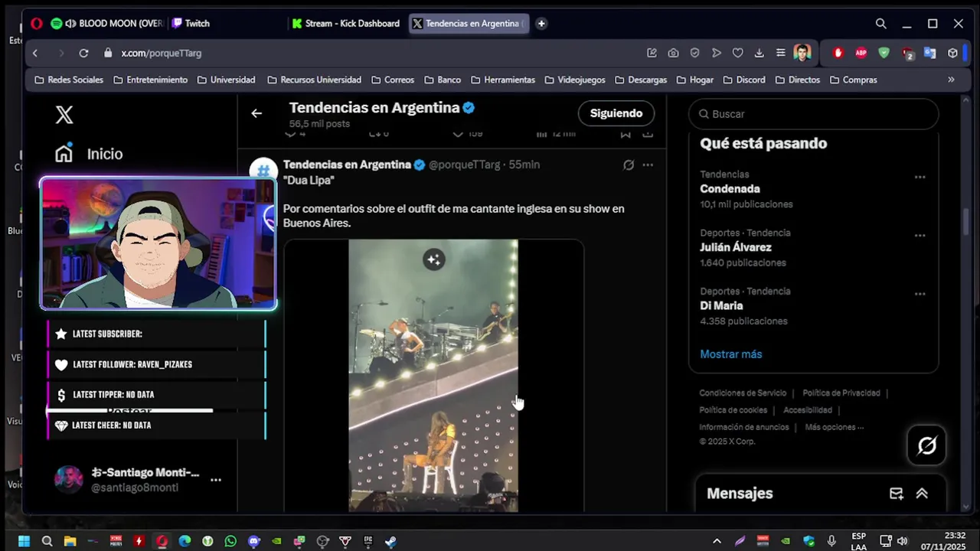Open Universidad bookmarks folder
Screen dimensions: 980x551
(x=226, y=80)
